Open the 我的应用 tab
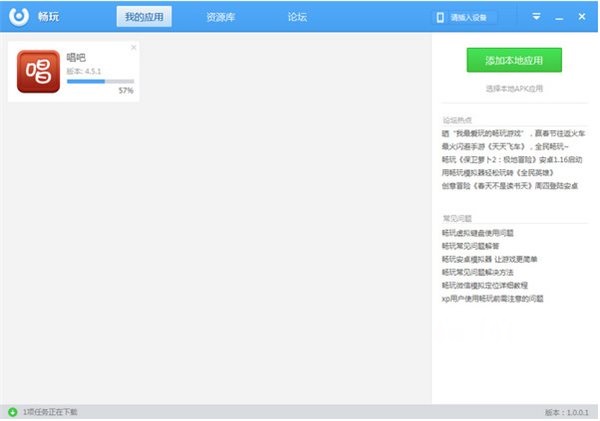This screenshot has width=600, height=421. click(x=144, y=17)
